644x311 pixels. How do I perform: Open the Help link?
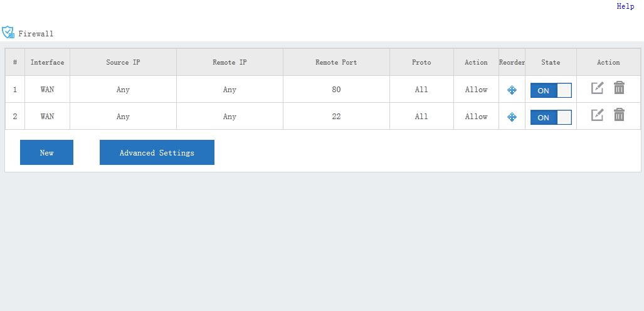click(625, 6)
